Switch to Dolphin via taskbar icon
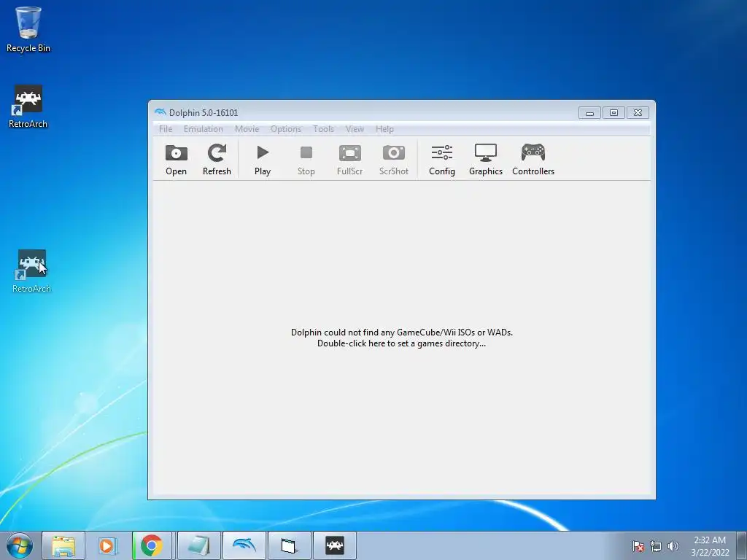Screen dimensions: 747x560 point(244,545)
